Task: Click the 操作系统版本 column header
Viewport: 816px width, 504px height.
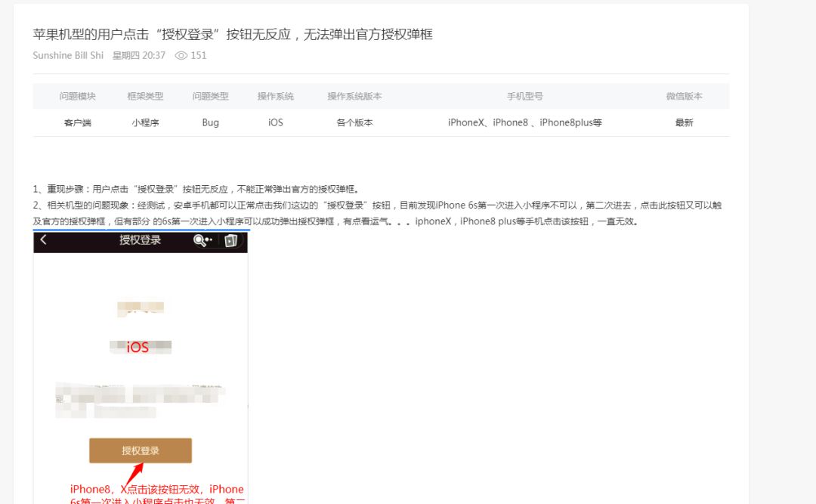Action: click(x=354, y=96)
